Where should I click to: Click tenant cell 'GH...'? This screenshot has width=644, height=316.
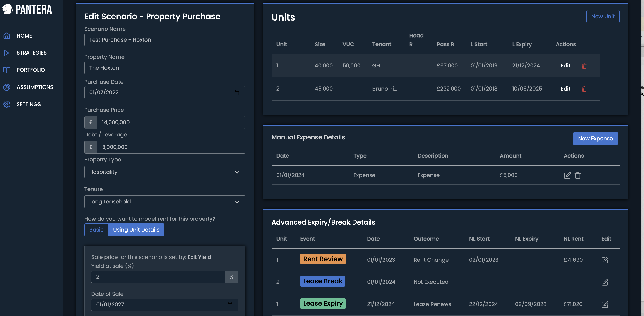click(x=377, y=65)
